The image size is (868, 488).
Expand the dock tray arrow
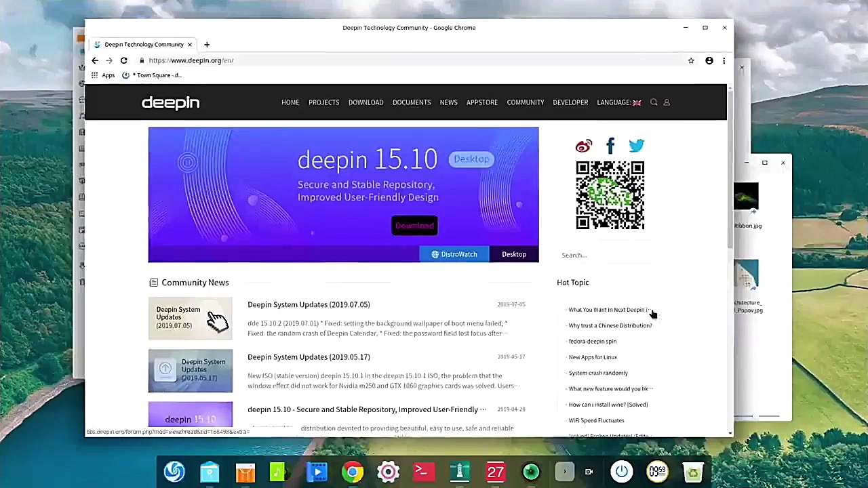coord(564,472)
